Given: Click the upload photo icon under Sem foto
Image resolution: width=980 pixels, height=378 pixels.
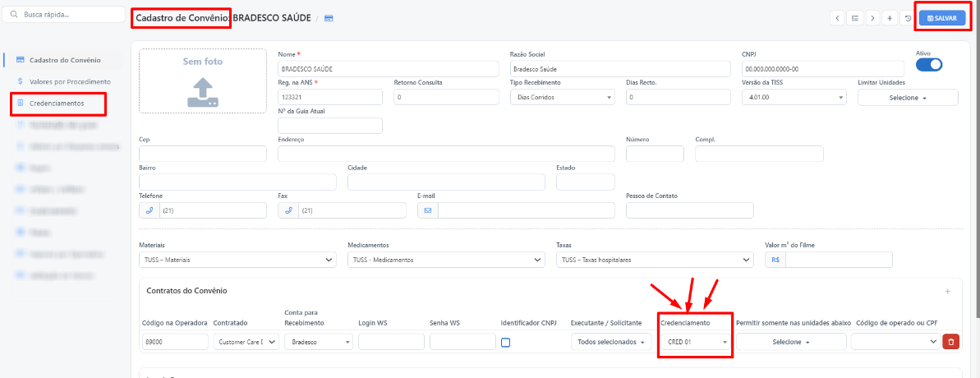Looking at the screenshot, I should point(204,92).
